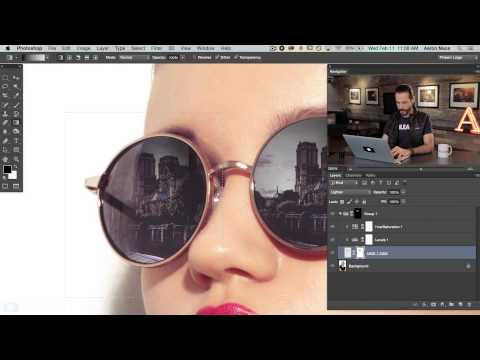Open the File menu
480x360 pixels.
click(x=52, y=48)
